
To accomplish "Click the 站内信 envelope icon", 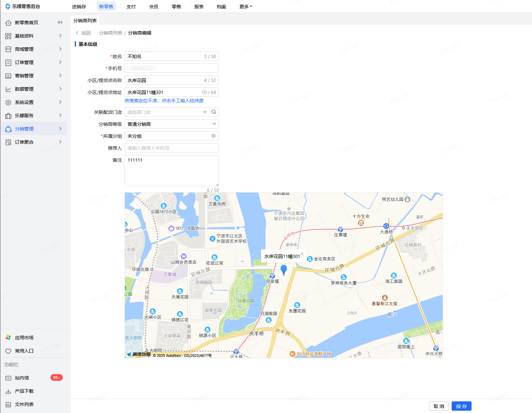I will click(8, 378).
